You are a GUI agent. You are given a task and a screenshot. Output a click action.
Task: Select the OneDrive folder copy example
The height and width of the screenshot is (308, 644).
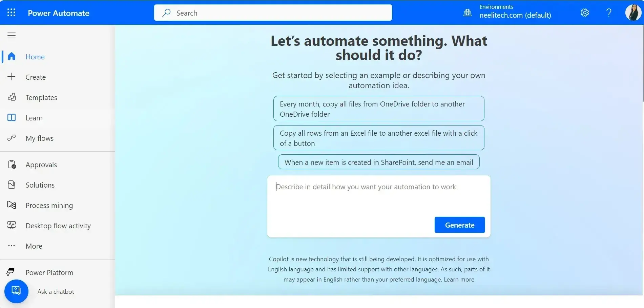(379, 109)
